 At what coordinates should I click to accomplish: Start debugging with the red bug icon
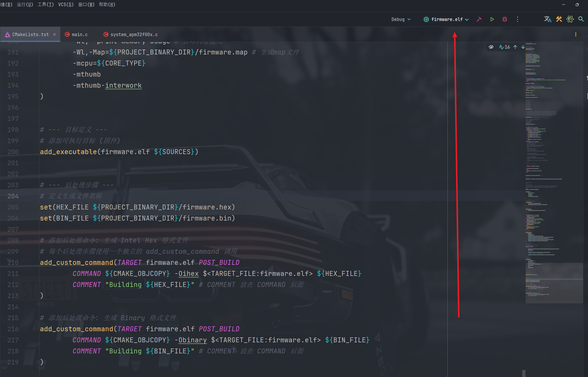pos(505,19)
